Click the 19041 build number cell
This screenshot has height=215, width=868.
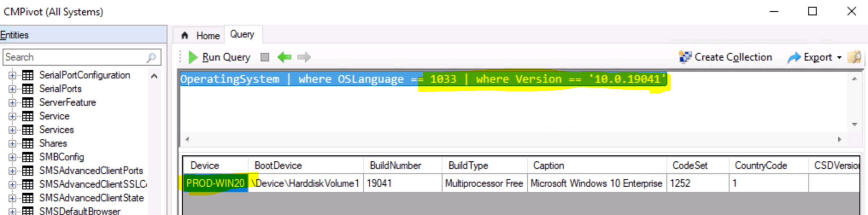tap(403, 183)
